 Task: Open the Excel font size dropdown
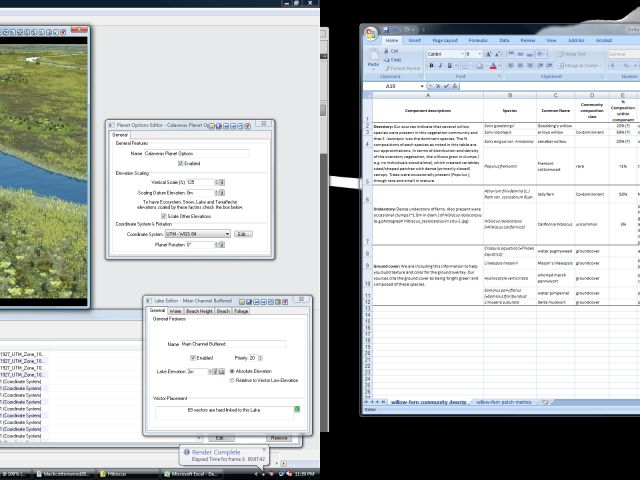[x=480, y=54]
